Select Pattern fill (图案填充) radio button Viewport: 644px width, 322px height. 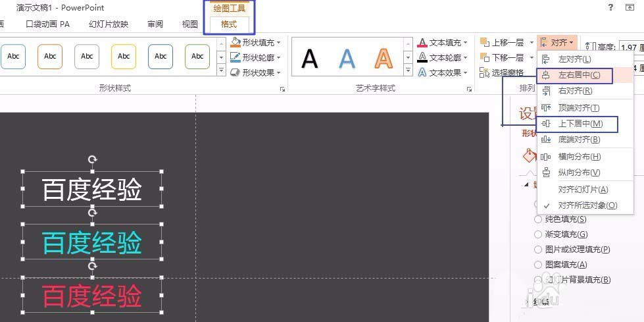[x=537, y=265]
